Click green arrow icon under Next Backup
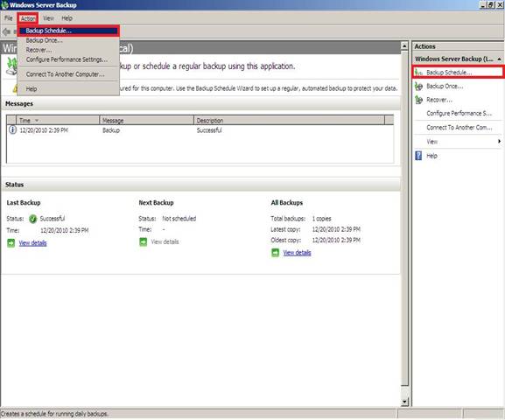This screenshot has width=505, height=420. [x=143, y=241]
